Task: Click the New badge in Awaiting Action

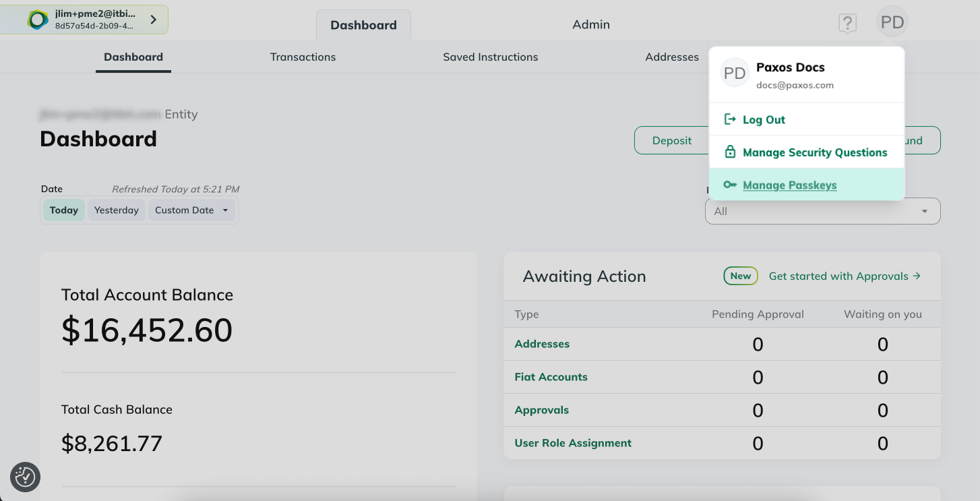Action: pos(741,276)
